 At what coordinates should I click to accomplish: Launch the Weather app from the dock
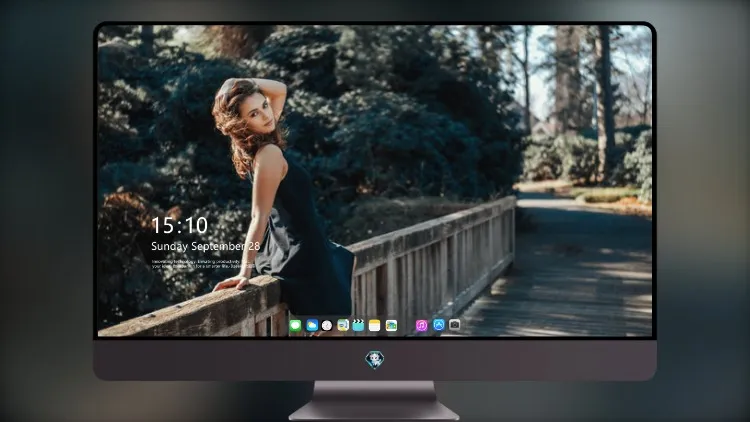point(312,325)
